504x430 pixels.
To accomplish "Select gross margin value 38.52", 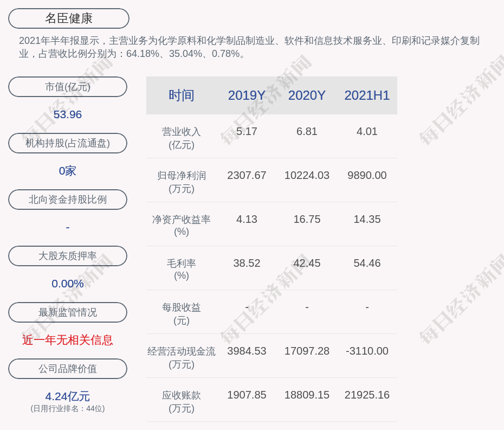I will 247,263.
